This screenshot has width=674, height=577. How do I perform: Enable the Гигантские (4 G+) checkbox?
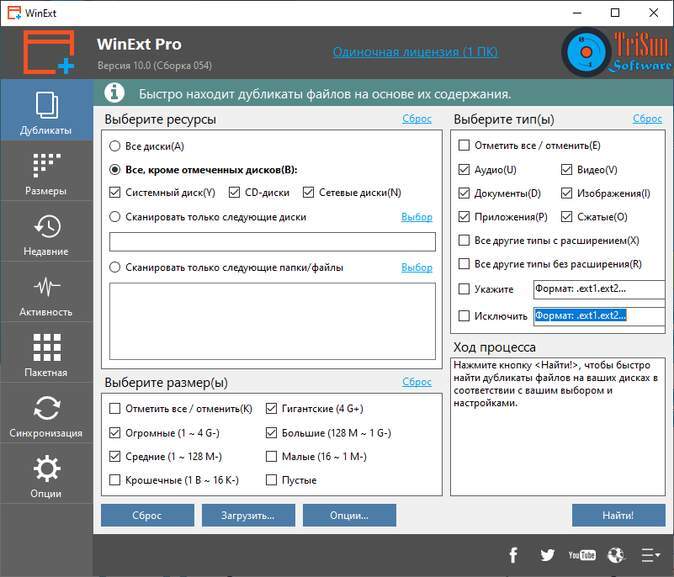click(272, 408)
